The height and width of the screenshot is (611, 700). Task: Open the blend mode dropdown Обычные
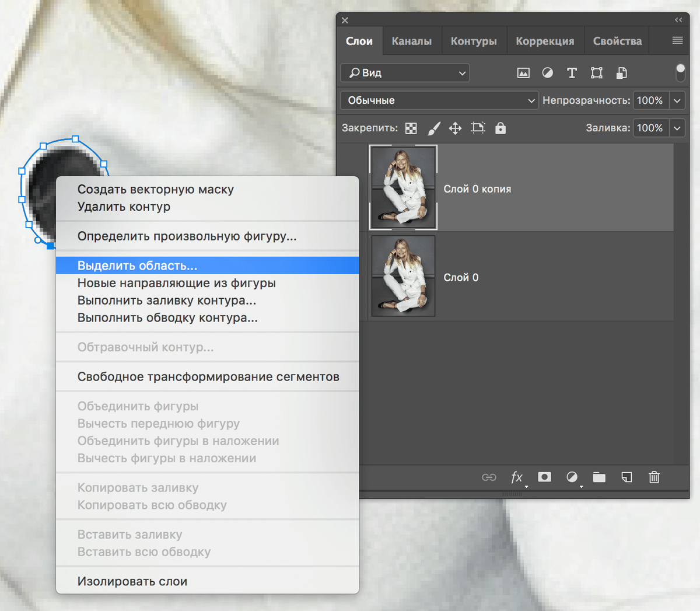(x=439, y=100)
